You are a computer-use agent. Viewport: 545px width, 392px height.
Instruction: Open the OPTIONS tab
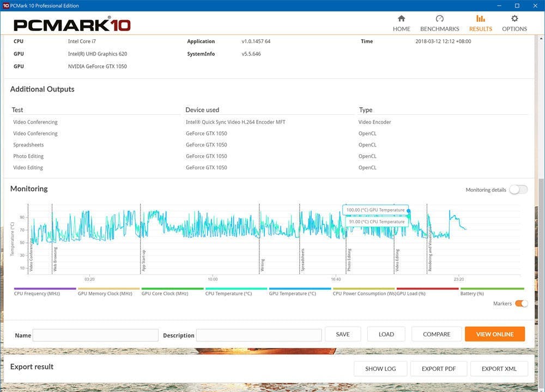[514, 23]
